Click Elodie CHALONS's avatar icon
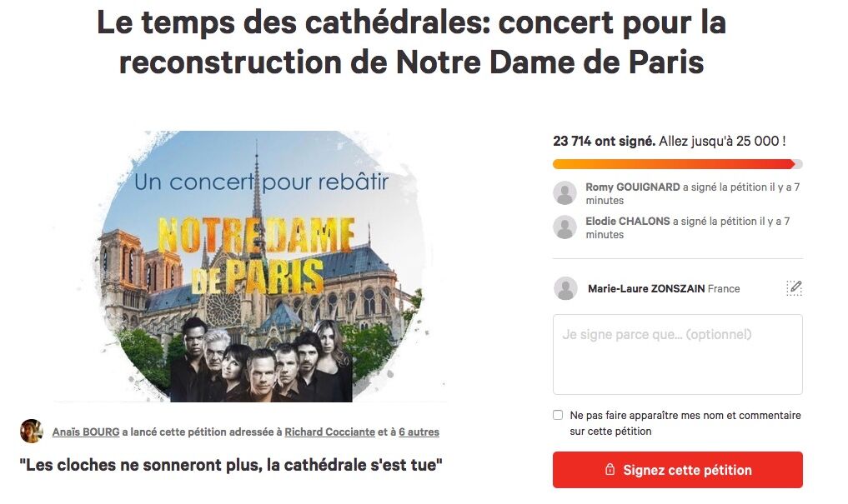Image resolution: width=848 pixels, height=504 pixels. (x=564, y=227)
